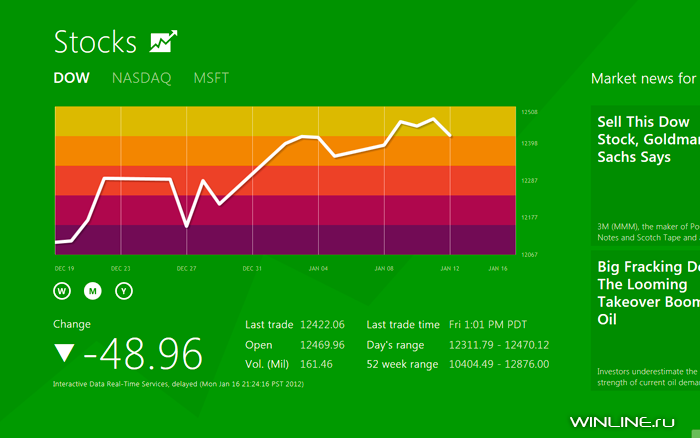The image size is (700, 438).
Task: Select the DOW tab
Action: tap(71, 78)
